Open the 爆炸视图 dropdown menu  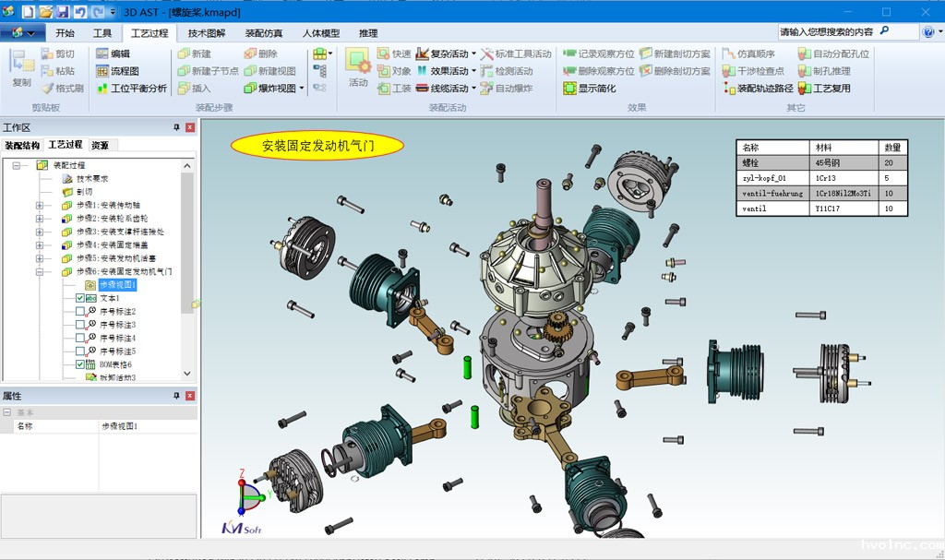coord(300,89)
